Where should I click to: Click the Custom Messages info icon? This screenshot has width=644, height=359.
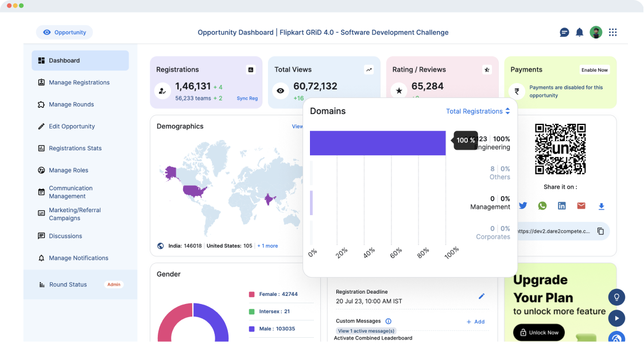coord(388,321)
